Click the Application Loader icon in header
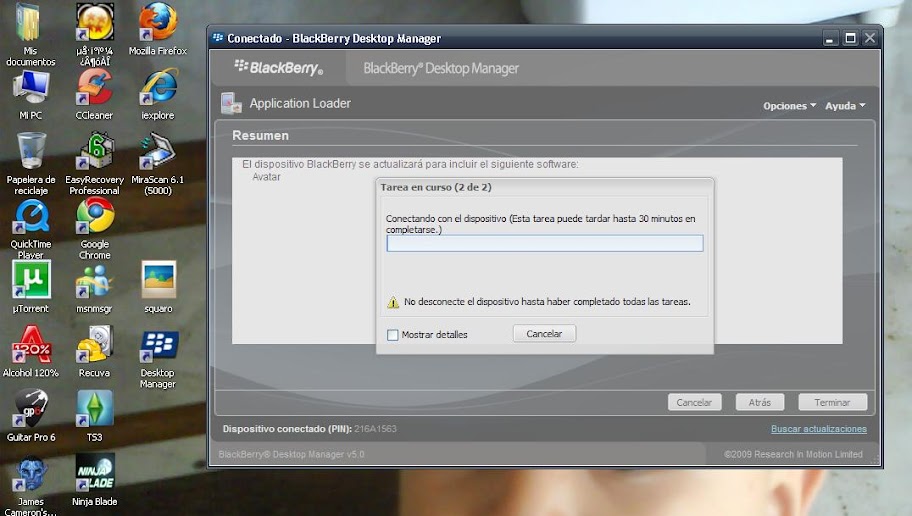The height and width of the screenshot is (516, 912). pos(231,103)
